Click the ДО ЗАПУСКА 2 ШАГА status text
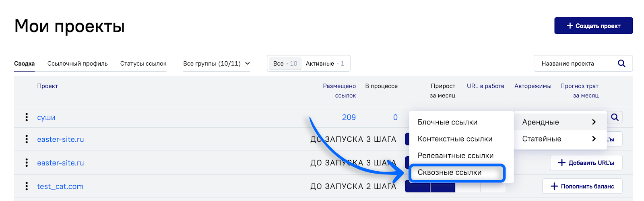This screenshot has width=644, height=201. tap(353, 186)
